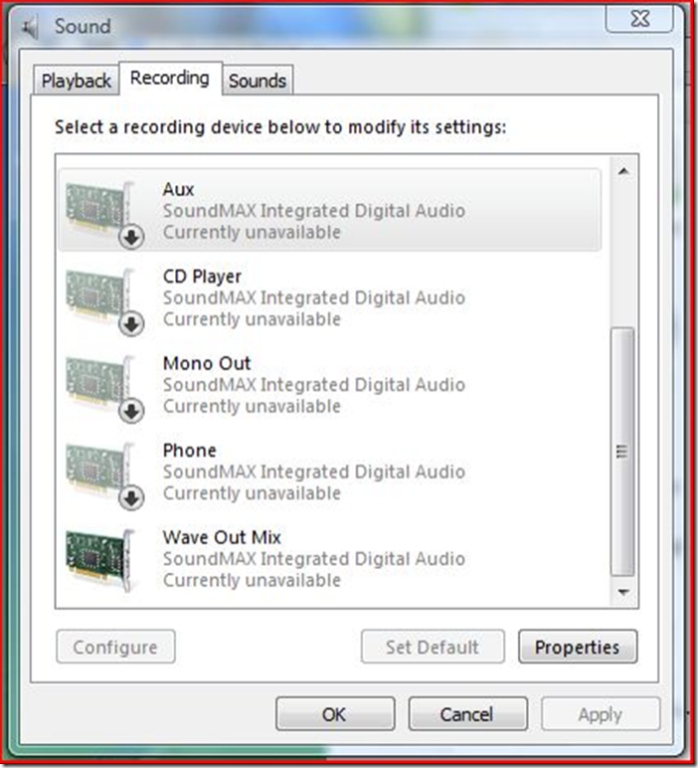This screenshot has width=698, height=768.
Task: Select the Aux device name
Action: (x=178, y=189)
